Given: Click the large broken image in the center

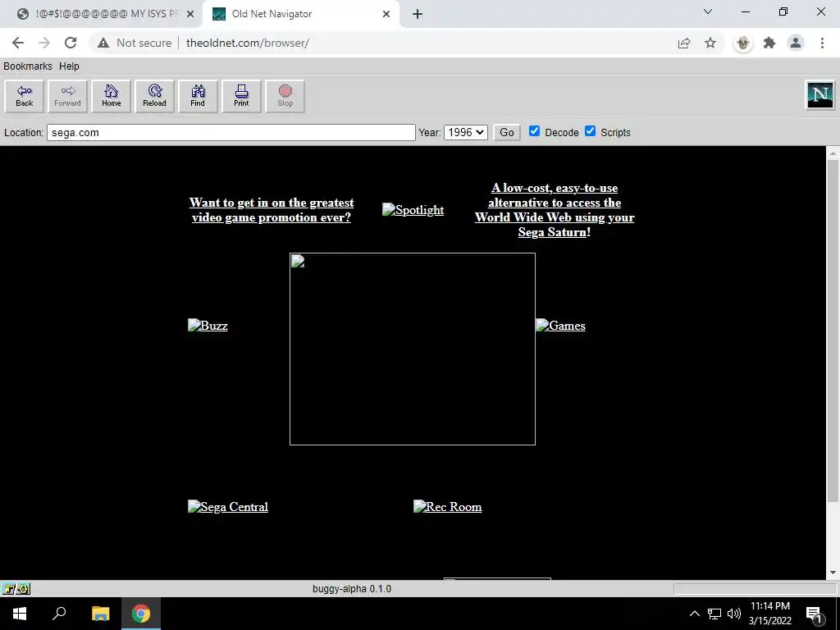Looking at the screenshot, I should [x=413, y=349].
